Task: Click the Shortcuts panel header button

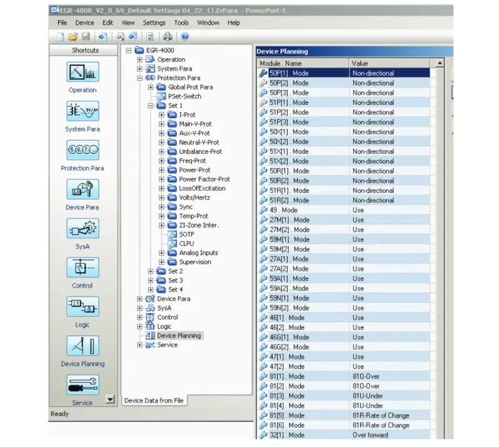Action: click(x=83, y=50)
